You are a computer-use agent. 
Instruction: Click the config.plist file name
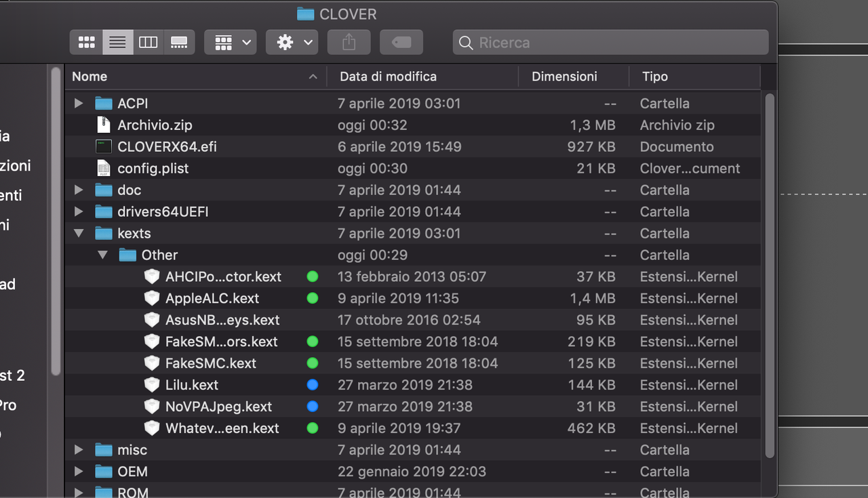point(153,169)
